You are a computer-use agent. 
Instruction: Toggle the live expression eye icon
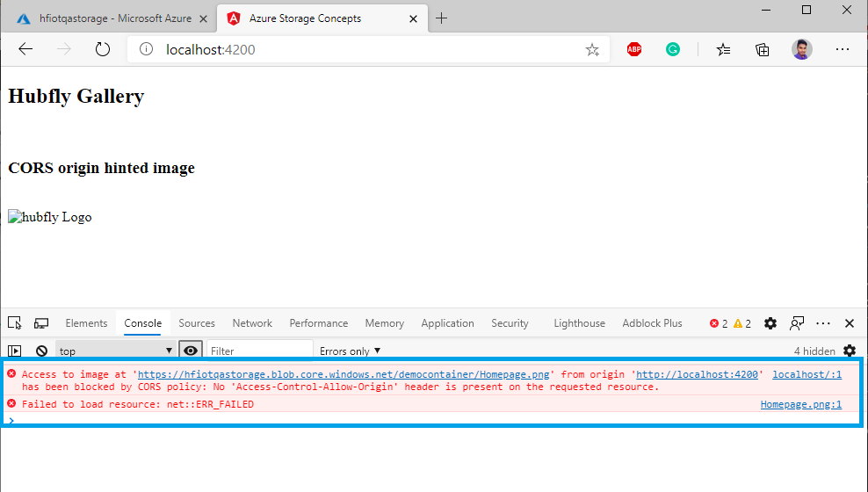tap(191, 351)
